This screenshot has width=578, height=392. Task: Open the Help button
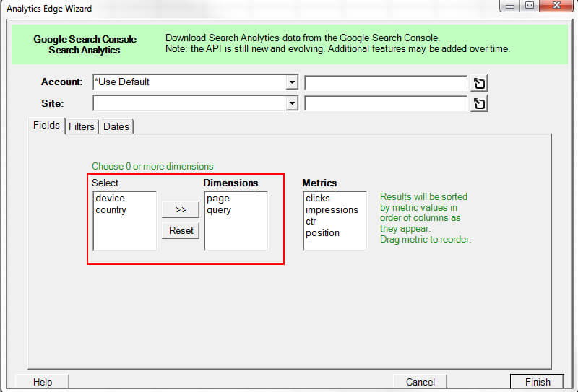(43, 382)
